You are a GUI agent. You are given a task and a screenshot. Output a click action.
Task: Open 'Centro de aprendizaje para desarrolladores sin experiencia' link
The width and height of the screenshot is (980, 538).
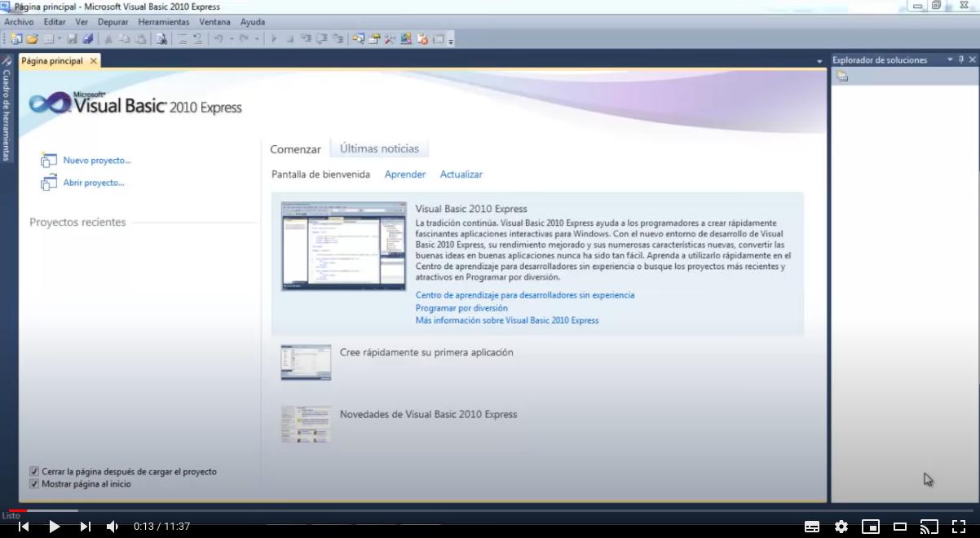525,295
